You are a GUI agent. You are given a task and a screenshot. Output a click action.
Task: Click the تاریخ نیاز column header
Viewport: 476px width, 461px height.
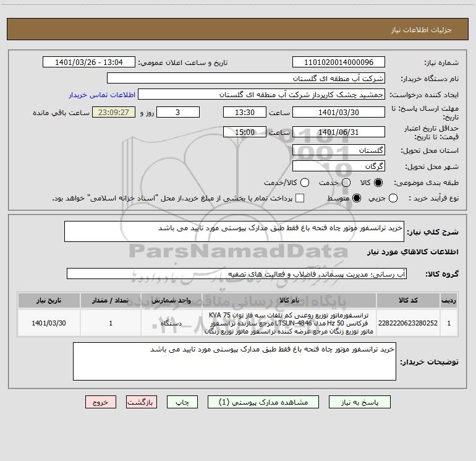click(49, 300)
